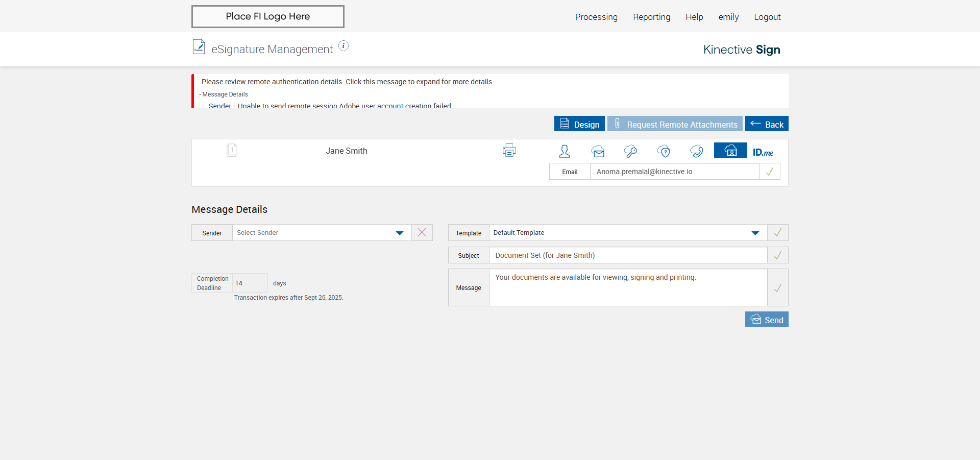The height and width of the screenshot is (460, 980).
Task: Click the printer icon in Jane Smith's row
Action: pyautogui.click(x=509, y=150)
